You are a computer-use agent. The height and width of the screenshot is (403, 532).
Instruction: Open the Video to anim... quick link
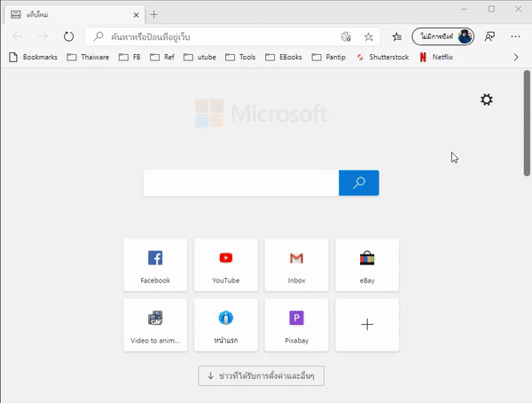(155, 325)
